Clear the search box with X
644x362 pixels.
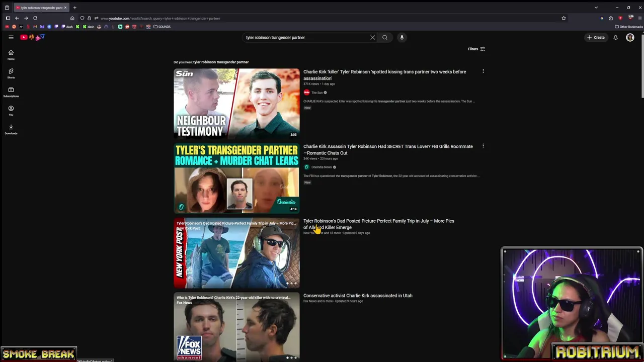pyautogui.click(x=373, y=37)
